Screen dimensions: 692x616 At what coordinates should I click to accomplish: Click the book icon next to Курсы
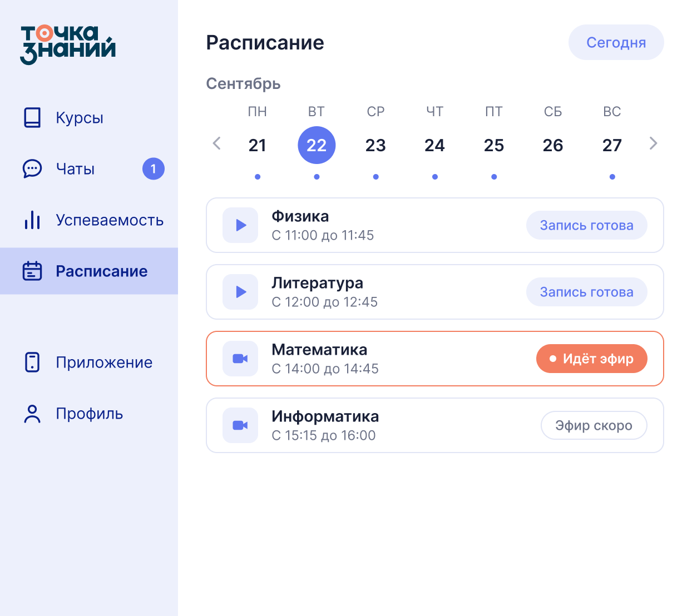[x=32, y=118]
